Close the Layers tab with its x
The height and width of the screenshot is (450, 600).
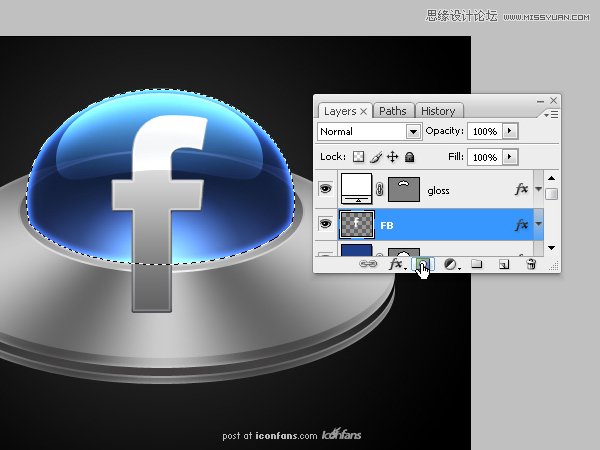pyautogui.click(x=364, y=111)
